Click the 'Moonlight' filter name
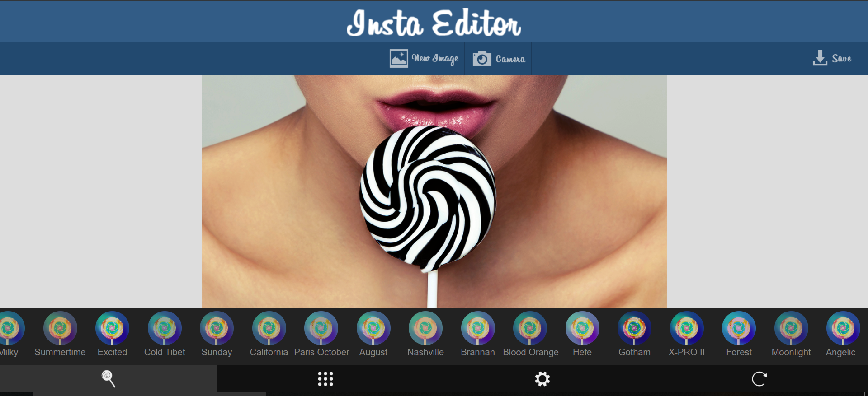Image resolution: width=868 pixels, height=396 pixels. (x=791, y=353)
